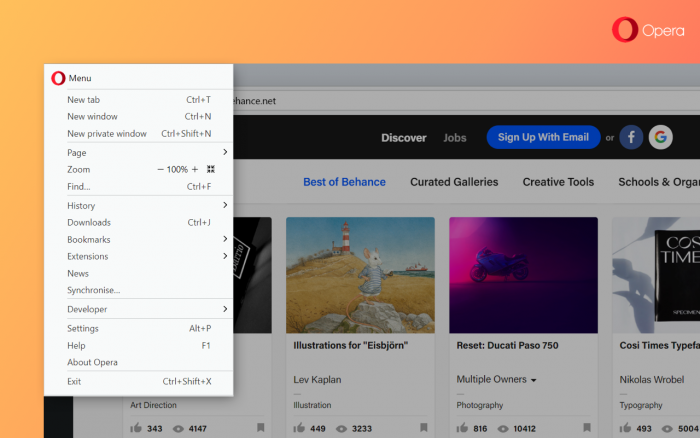Click the Google sign-in icon
This screenshot has height=438, width=700.
[x=660, y=137]
